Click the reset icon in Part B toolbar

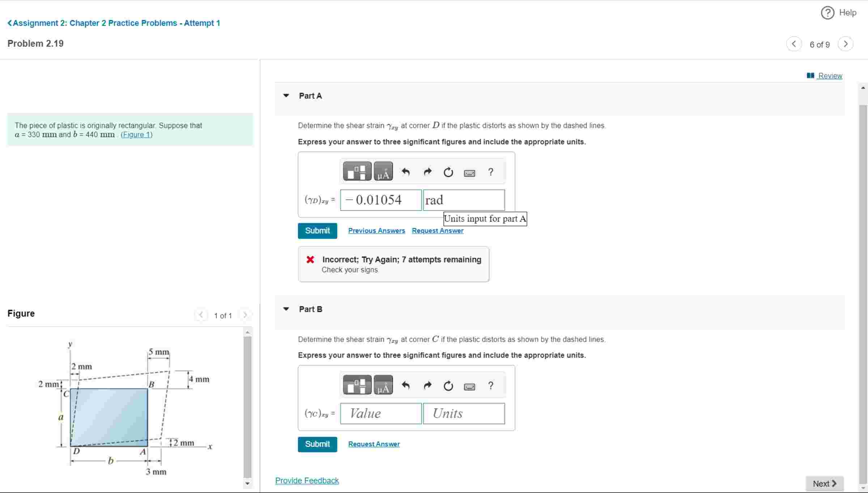(x=448, y=386)
